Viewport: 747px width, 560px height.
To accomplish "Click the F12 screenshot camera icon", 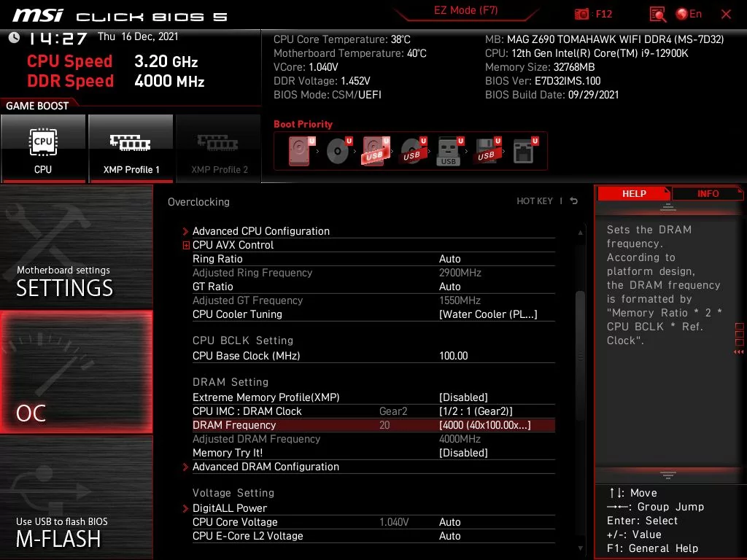I will click(581, 15).
